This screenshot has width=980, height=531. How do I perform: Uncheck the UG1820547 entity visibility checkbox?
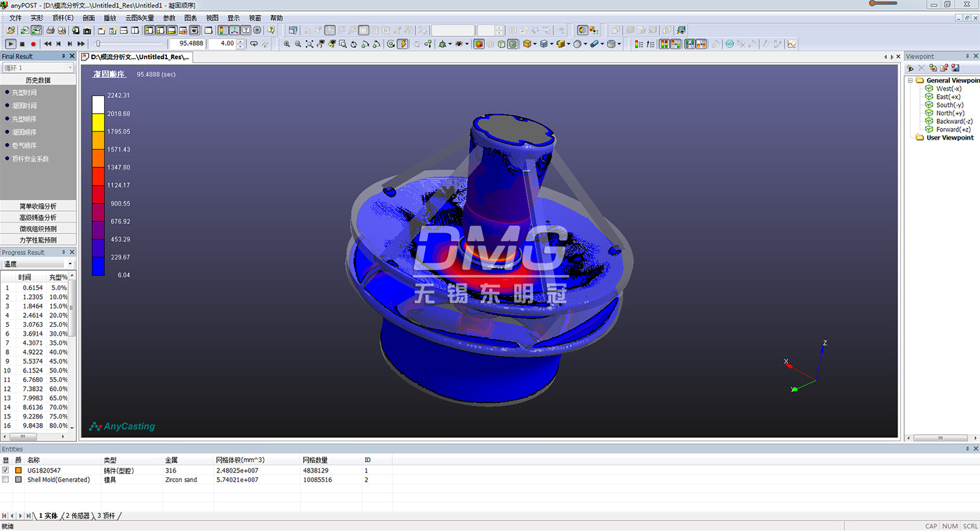tap(6, 470)
